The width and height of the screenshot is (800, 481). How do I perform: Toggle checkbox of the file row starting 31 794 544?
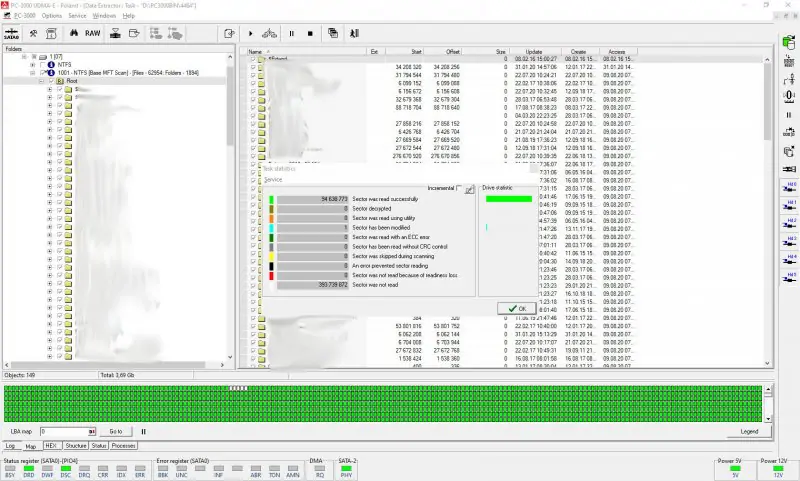click(253, 75)
